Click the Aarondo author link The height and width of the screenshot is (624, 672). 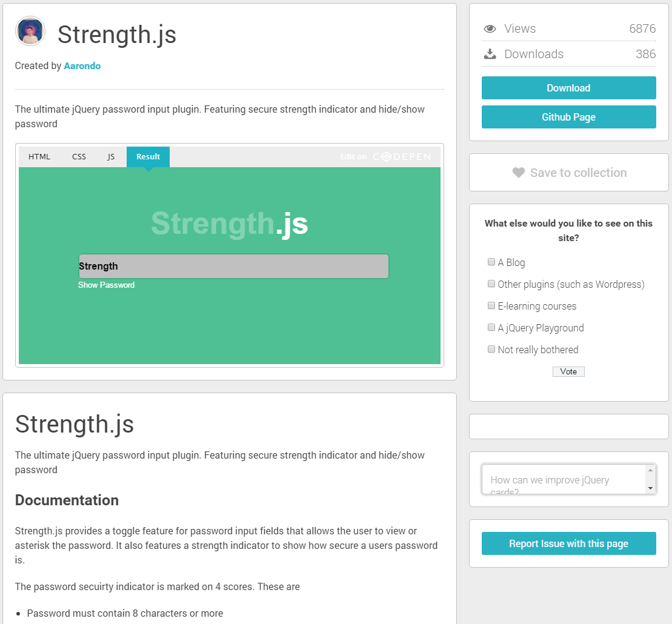82,66
